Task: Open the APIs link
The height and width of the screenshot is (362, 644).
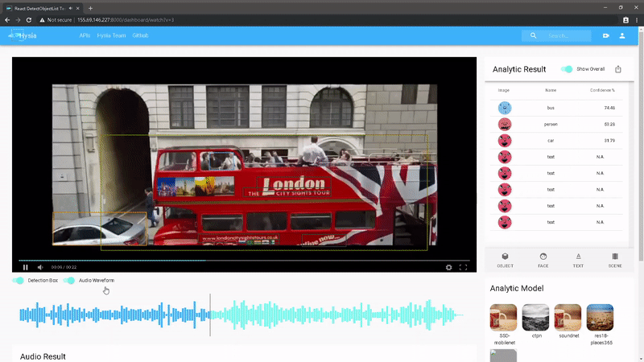Action: tap(85, 35)
